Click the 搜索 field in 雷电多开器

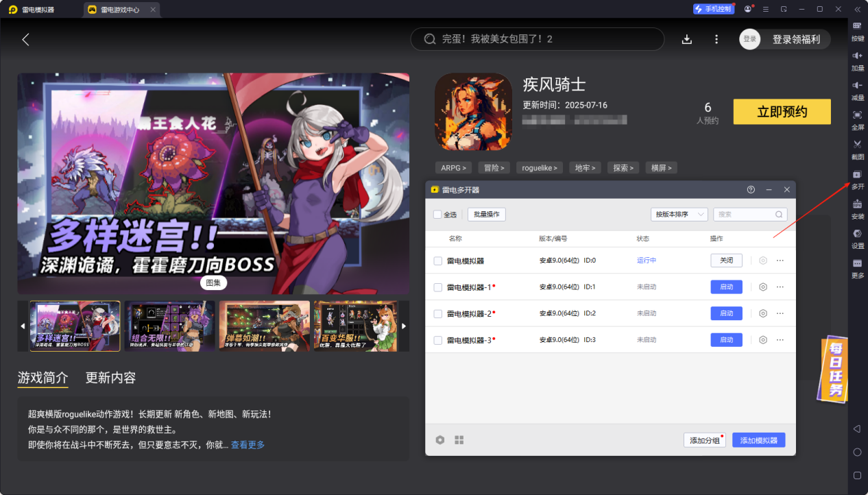click(750, 214)
